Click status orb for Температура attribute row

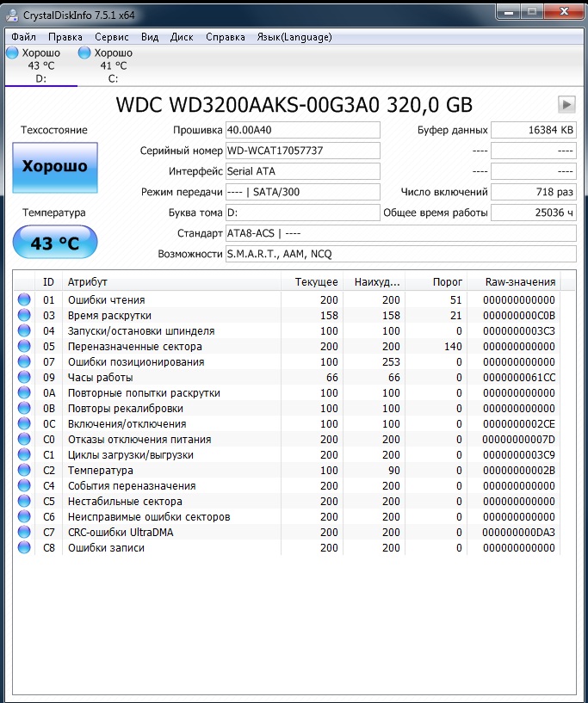point(24,471)
